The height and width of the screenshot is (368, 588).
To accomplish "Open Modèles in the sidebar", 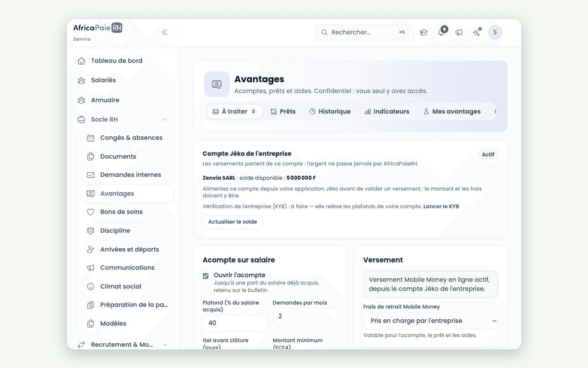I will (x=127, y=323).
